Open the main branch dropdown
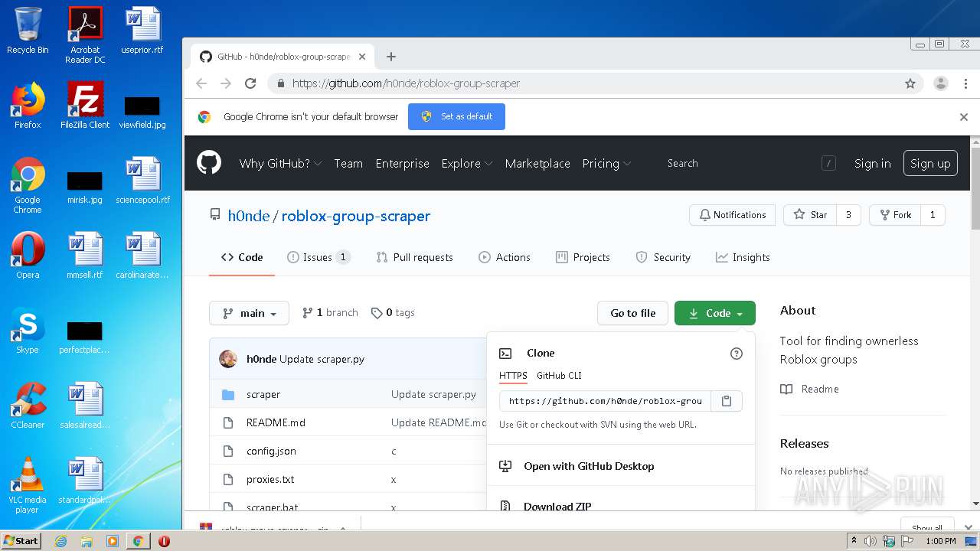 249,313
